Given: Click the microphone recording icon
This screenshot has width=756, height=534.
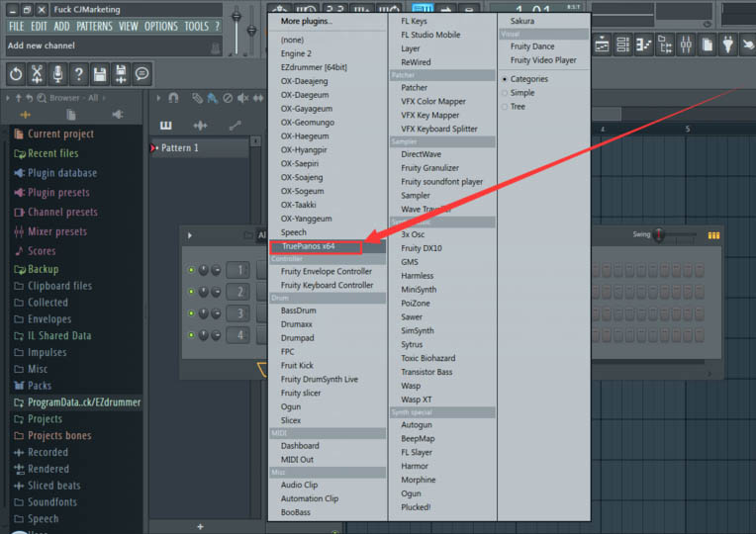Looking at the screenshot, I should [x=57, y=74].
